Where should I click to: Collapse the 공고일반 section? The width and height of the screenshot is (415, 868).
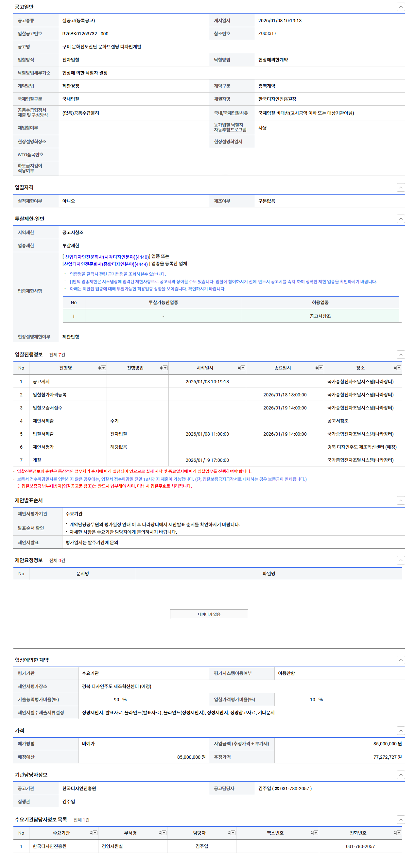(x=401, y=7)
